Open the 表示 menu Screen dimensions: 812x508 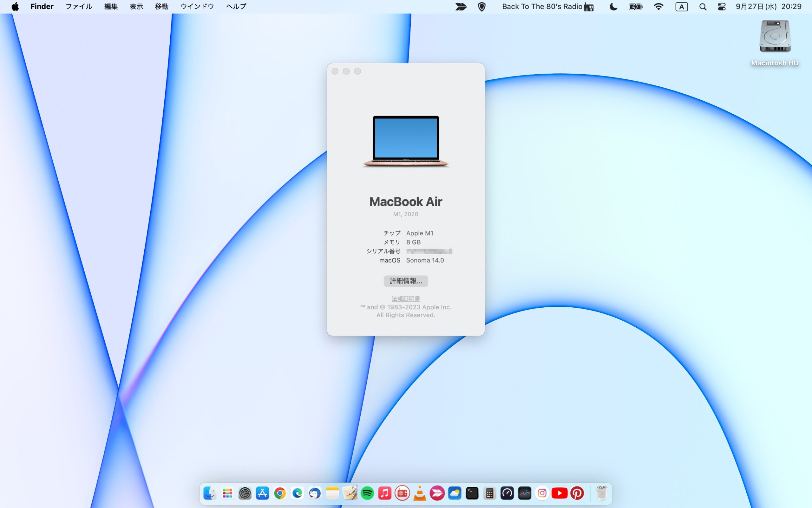coord(137,7)
